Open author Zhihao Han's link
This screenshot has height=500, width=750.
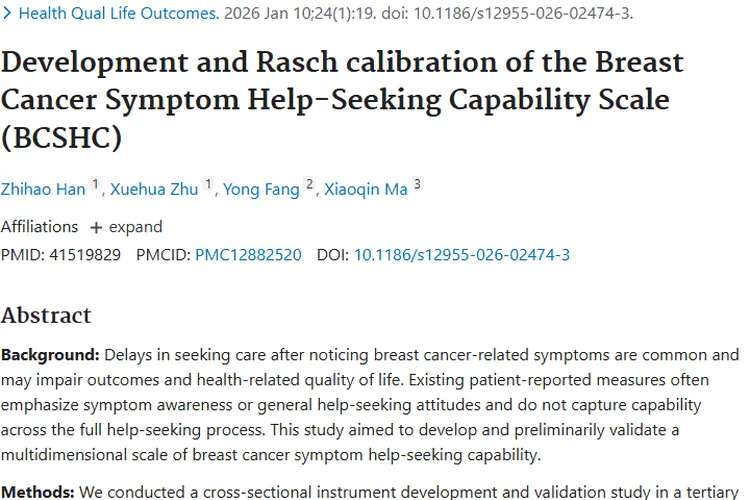(43, 190)
